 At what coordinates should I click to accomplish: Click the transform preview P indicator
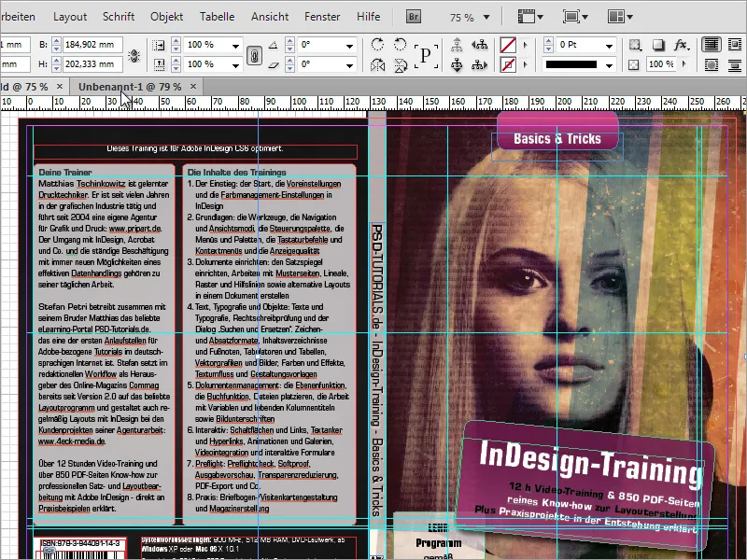coord(426,55)
